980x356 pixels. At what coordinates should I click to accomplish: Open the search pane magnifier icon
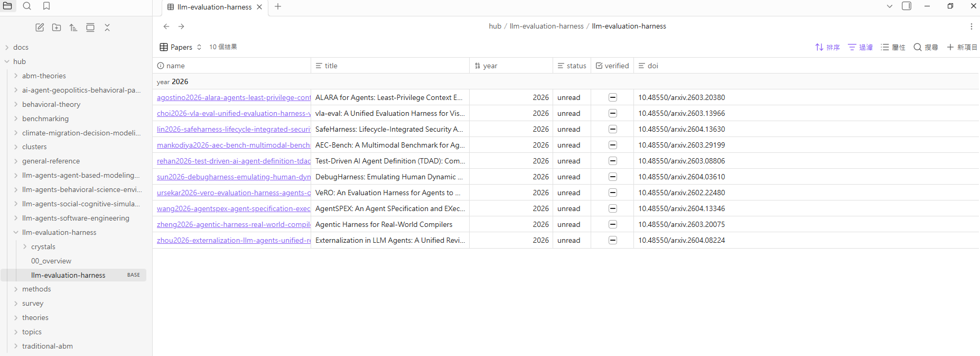(27, 6)
